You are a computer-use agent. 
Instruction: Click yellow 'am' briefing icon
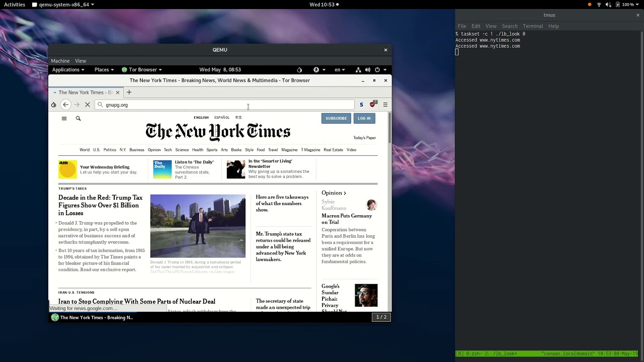(67, 169)
